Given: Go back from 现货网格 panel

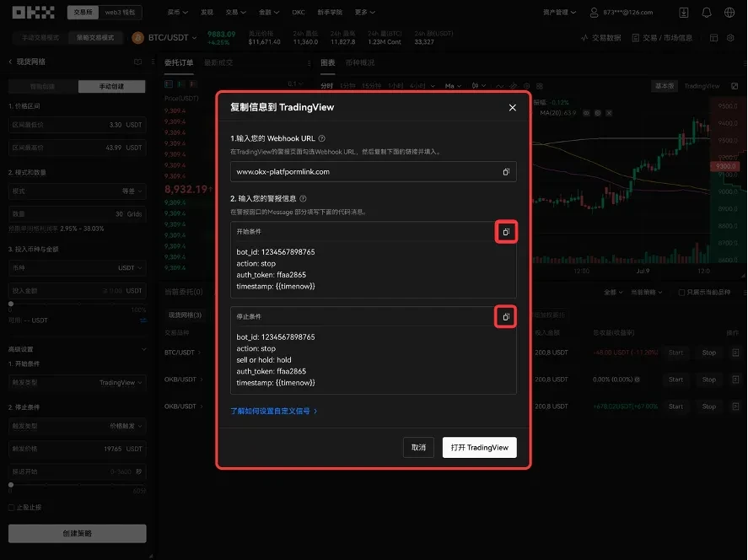Looking at the screenshot, I should tap(10, 62).
